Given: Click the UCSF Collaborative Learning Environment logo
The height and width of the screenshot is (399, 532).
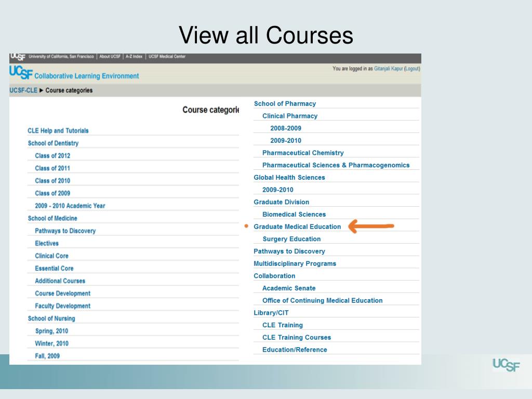Looking at the screenshot, I should [74, 73].
